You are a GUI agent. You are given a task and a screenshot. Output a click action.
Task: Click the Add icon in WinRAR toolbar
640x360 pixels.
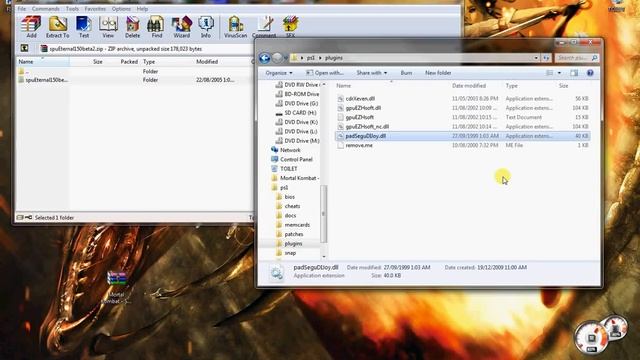(31, 27)
